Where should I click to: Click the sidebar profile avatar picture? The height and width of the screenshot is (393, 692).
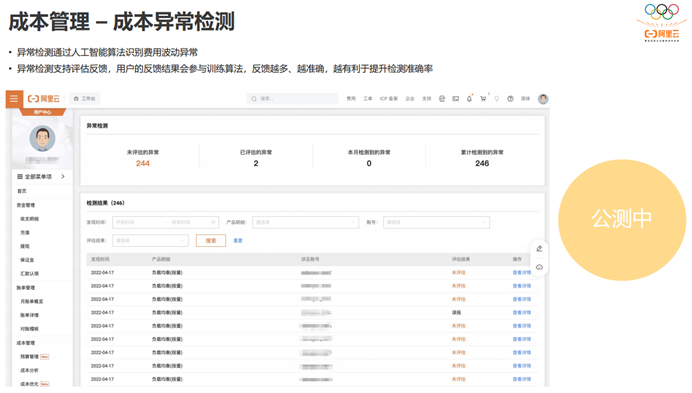42,138
